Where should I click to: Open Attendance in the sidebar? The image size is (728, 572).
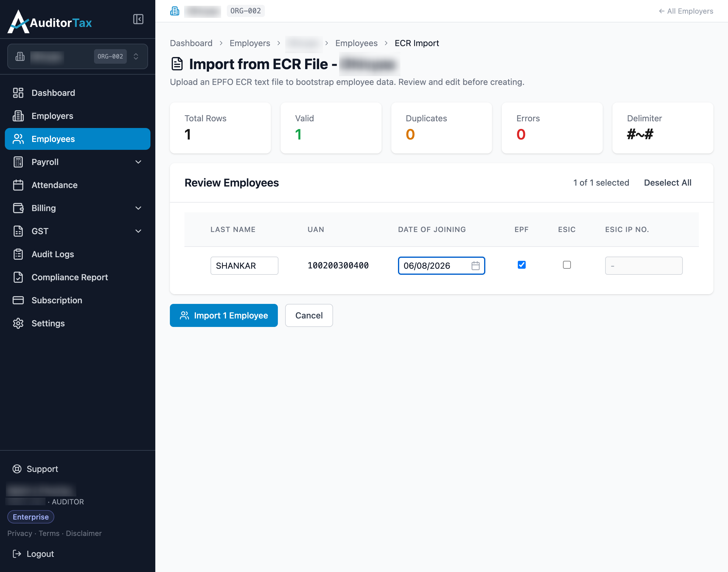click(x=77, y=185)
